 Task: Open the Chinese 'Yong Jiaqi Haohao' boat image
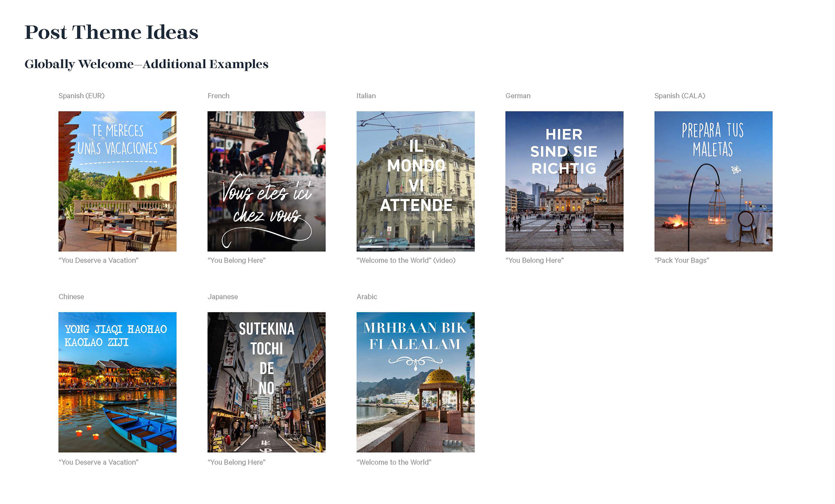pyautogui.click(x=117, y=382)
